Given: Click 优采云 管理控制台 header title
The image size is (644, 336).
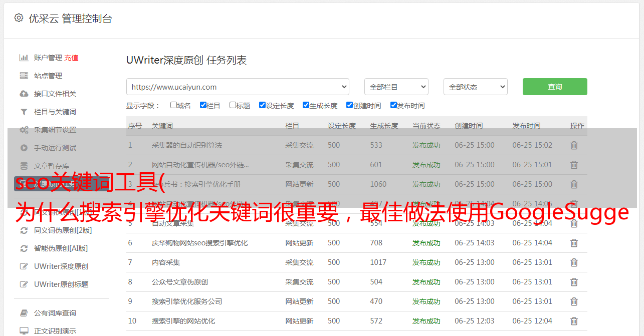Looking at the screenshot, I should (70, 19).
